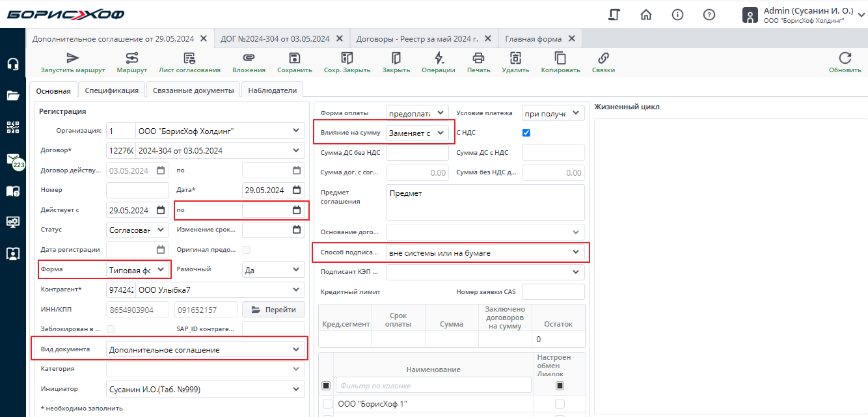The height and width of the screenshot is (417, 868).
Task: Expand the Влияние на сумму dropdown
Action: [x=441, y=133]
